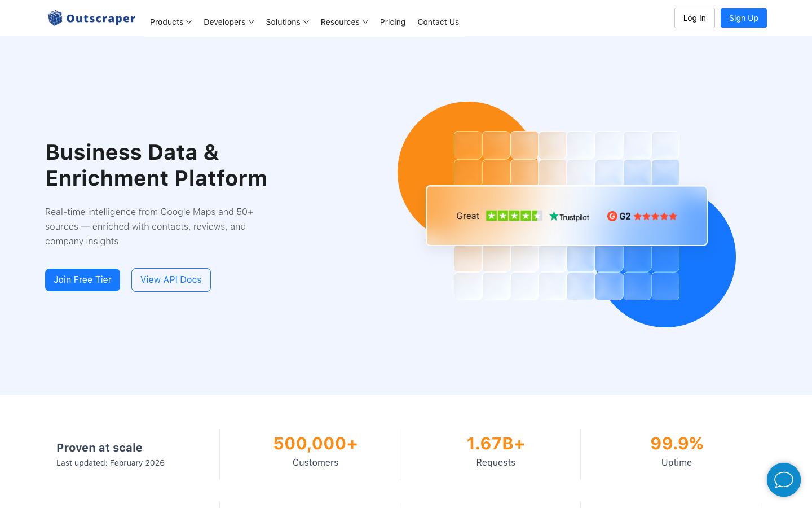This screenshot has height=508, width=812.
Task: Click the "Real-time intelligence from Google Maps" paragraph
Action: tap(149, 226)
